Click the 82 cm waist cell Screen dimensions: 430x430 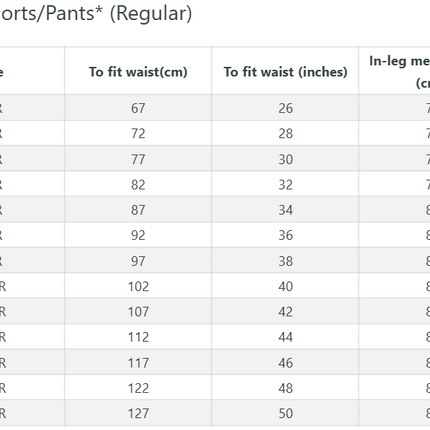(138, 184)
